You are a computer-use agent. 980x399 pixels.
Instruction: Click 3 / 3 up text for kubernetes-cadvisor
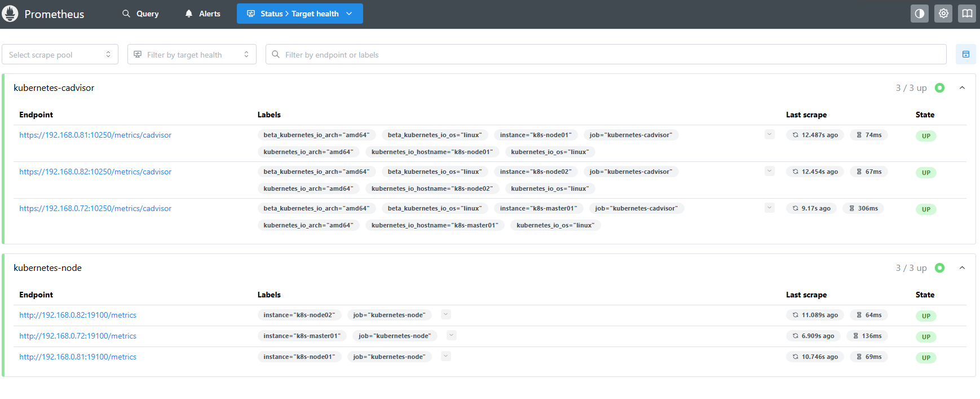coord(911,88)
